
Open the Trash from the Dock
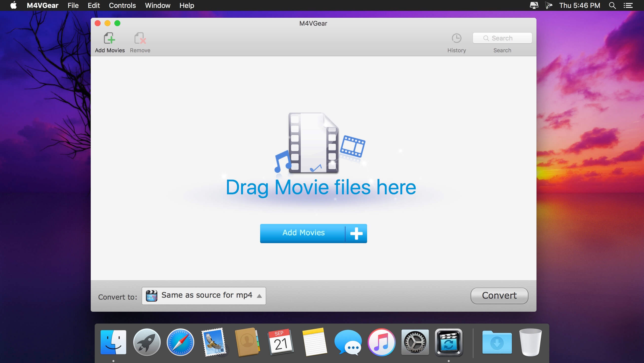(530, 342)
